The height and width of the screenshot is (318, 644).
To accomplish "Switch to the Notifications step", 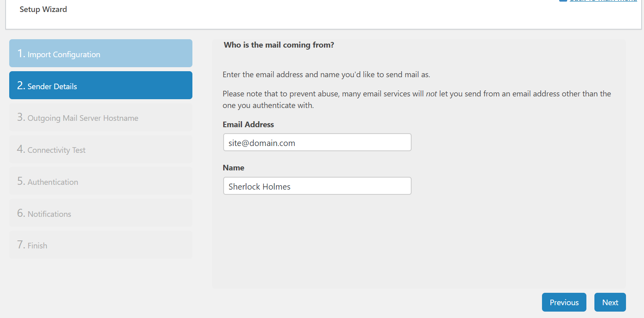I will [100, 214].
